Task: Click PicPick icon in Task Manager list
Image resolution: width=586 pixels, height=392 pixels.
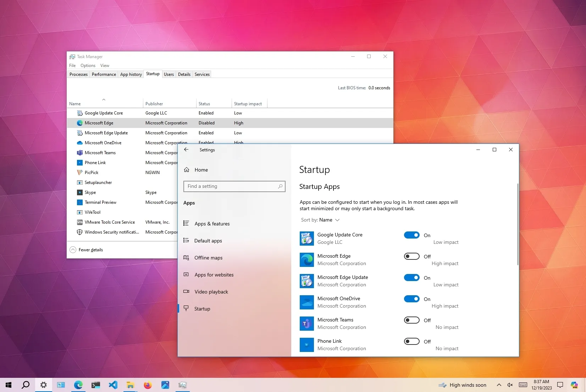Action: [x=80, y=173]
